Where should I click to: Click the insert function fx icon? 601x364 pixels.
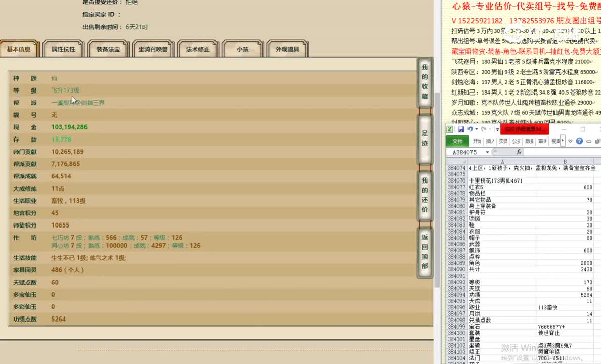click(519, 152)
